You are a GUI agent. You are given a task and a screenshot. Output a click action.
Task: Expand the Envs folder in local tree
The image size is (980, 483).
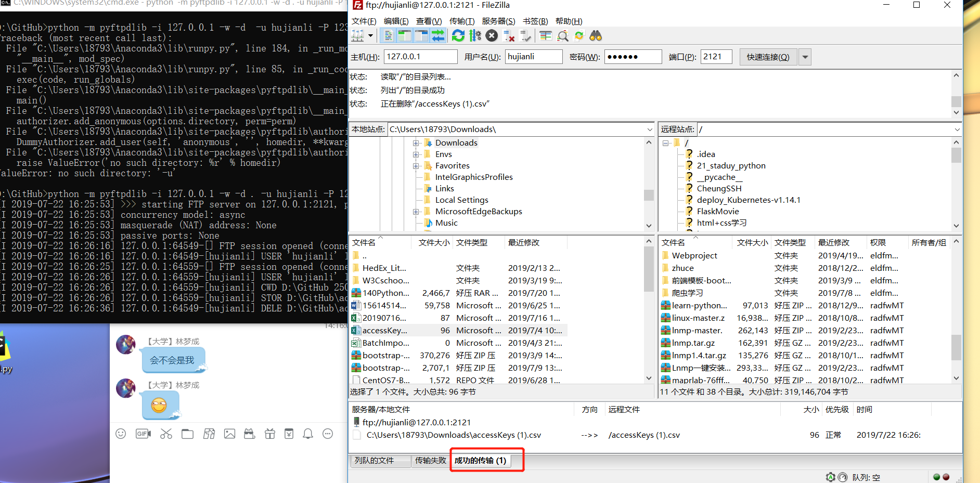point(416,154)
